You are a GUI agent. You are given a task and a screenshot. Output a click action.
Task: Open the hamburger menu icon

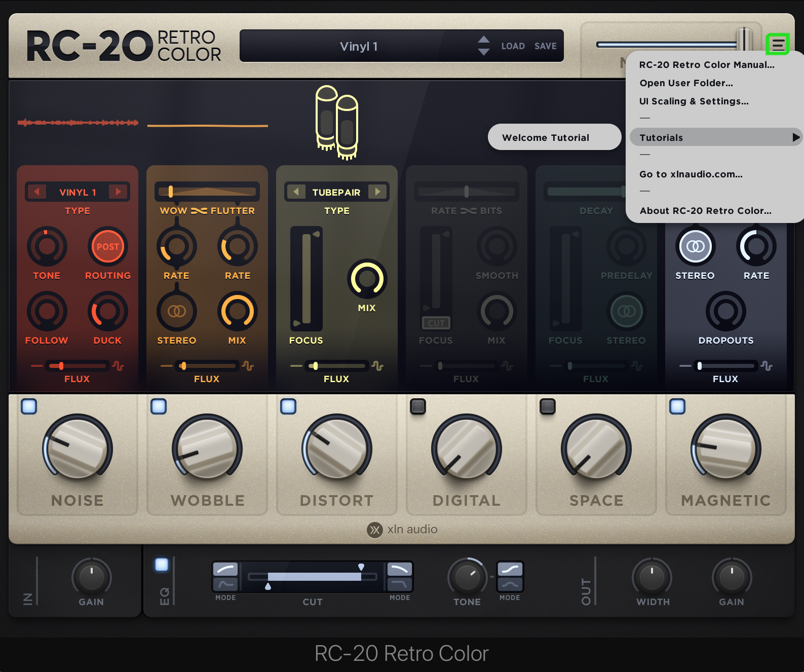pos(778,45)
